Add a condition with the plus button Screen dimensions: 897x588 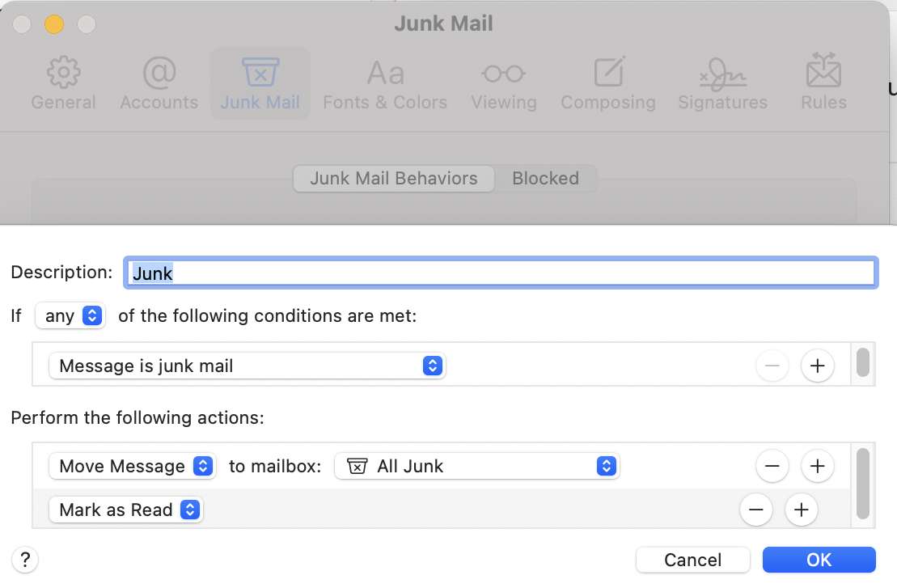817,366
